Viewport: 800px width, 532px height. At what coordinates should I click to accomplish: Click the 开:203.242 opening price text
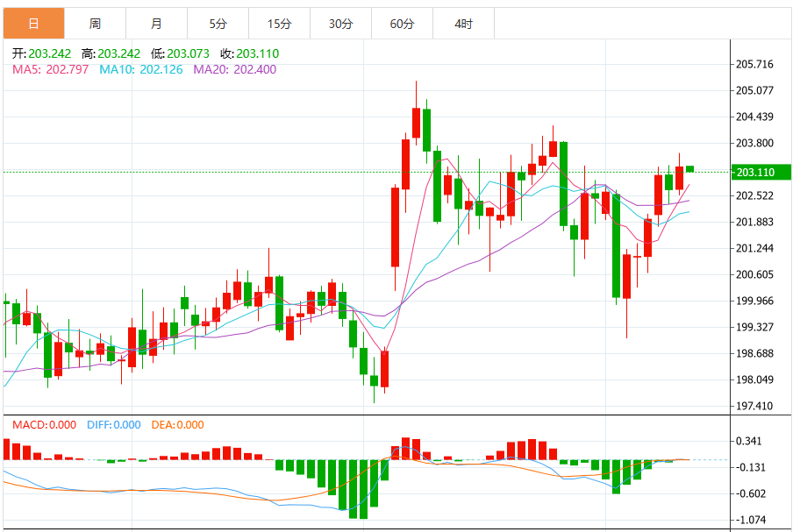(42, 53)
